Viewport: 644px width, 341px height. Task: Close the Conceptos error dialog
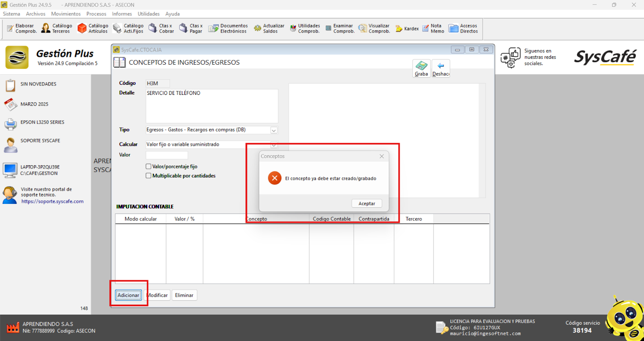click(382, 156)
